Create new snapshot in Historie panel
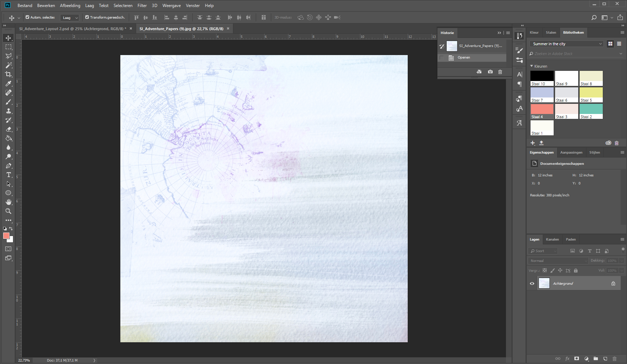627x364 pixels. pyautogui.click(x=490, y=72)
